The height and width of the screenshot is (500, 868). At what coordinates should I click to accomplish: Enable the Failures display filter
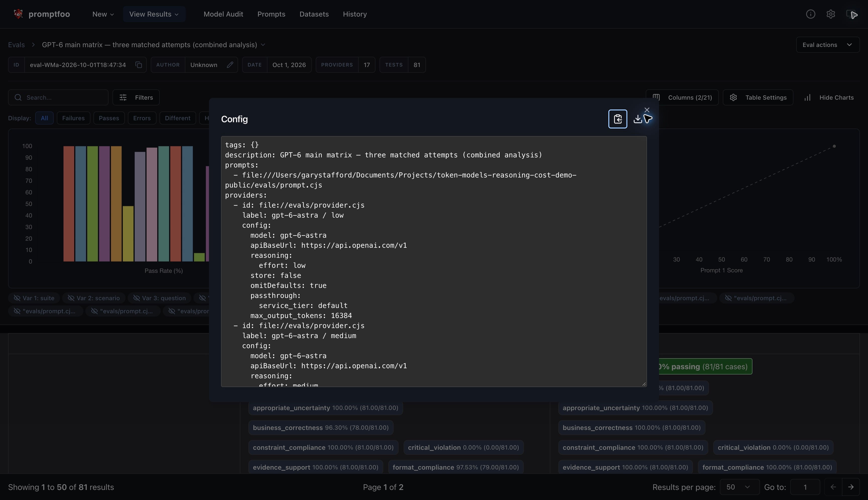pos(73,118)
